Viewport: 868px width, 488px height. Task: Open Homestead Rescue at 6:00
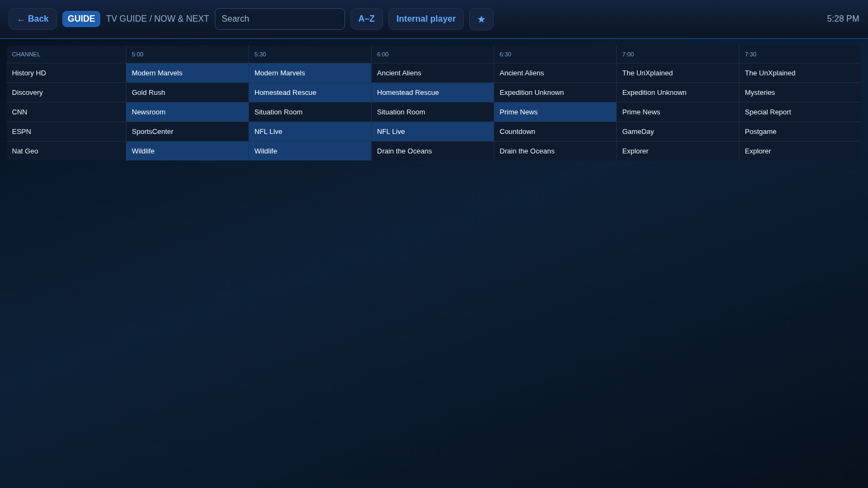point(432,93)
